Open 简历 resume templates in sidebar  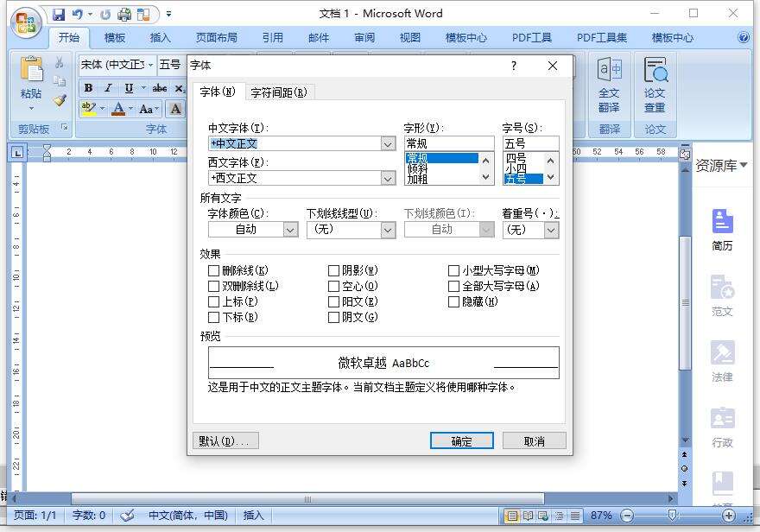tap(722, 230)
